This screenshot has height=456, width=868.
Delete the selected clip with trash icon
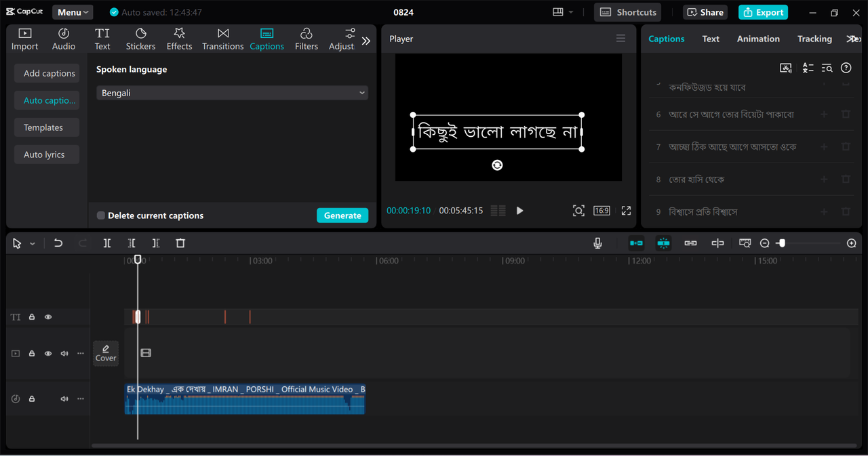pos(180,243)
